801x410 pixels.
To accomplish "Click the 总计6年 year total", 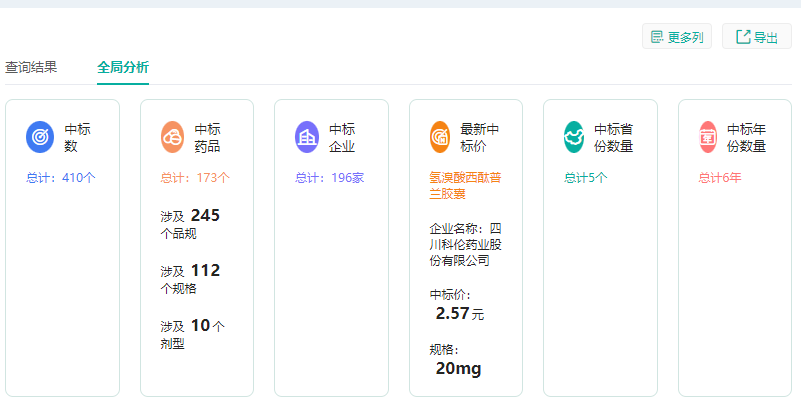I will [720, 178].
